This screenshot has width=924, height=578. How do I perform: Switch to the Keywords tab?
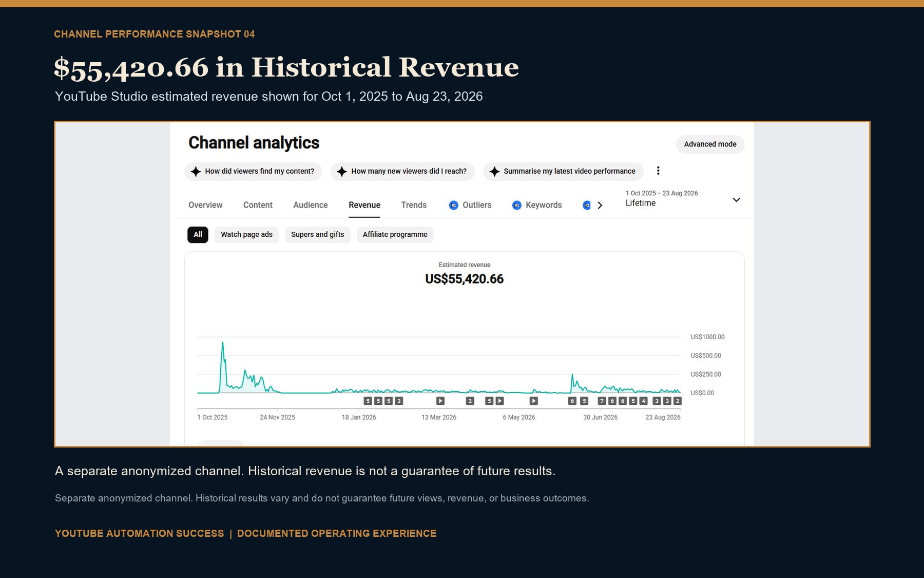coord(537,205)
